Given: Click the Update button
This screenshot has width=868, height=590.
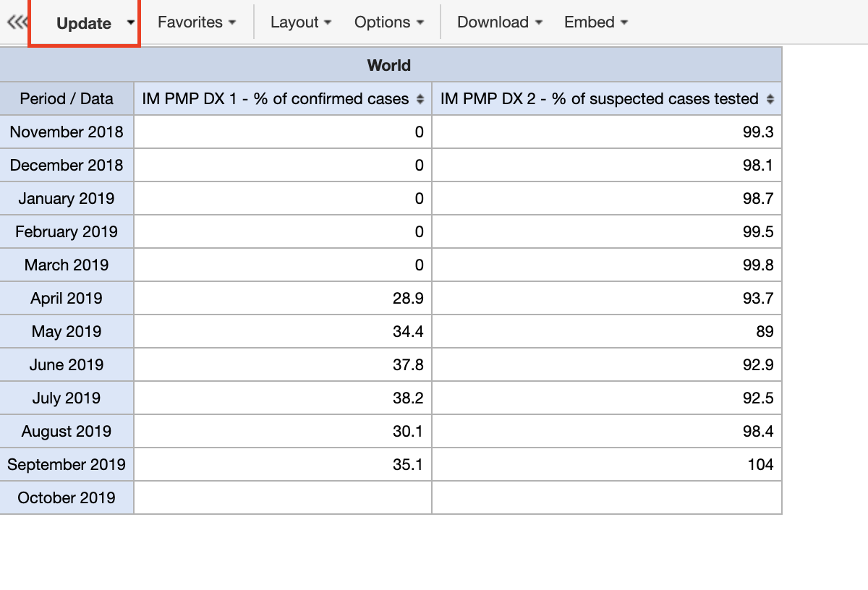Looking at the screenshot, I should tap(84, 23).
